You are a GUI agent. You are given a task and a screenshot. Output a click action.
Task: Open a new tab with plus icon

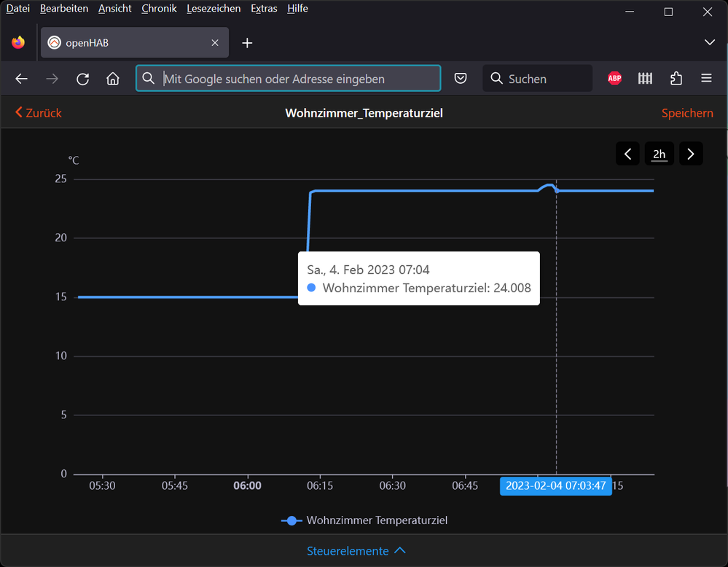click(x=247, y=43)
